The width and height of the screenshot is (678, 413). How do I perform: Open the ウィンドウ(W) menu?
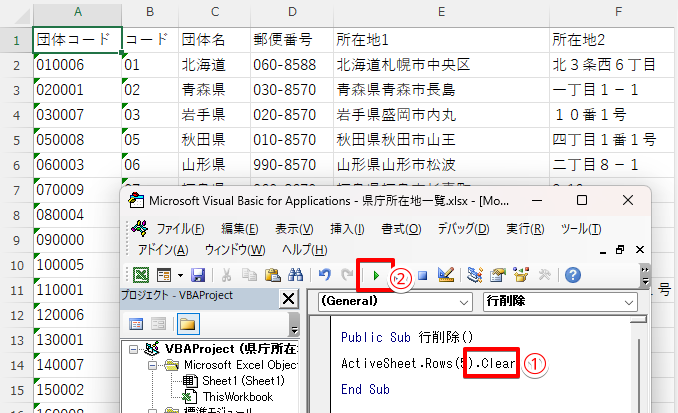click(235, 250)
